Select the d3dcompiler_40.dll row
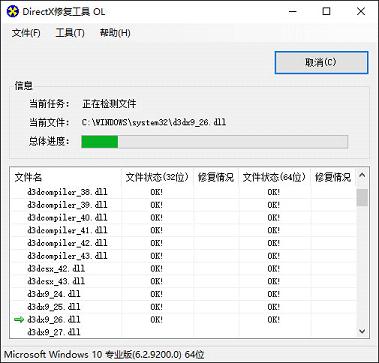Viewport: 379px width, 363px height. [183, 218]
